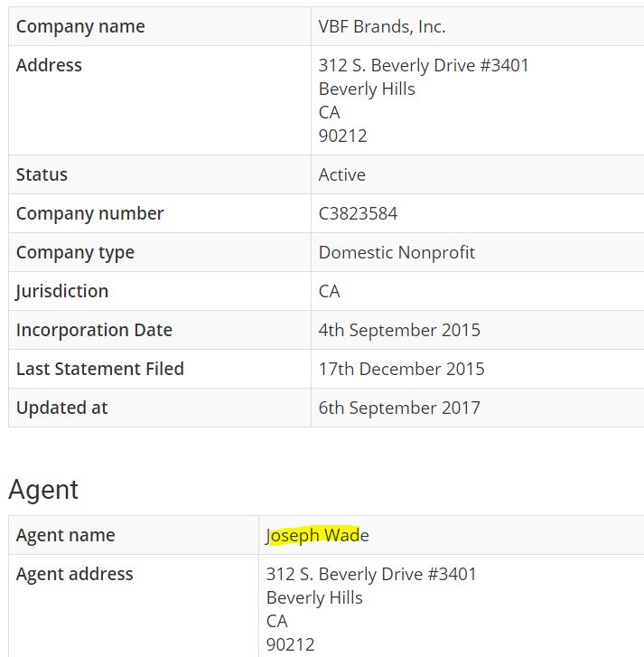This screenshot has width=644, height=657.
Task: Click the Updated at label
Action: (x=61, y=408)
